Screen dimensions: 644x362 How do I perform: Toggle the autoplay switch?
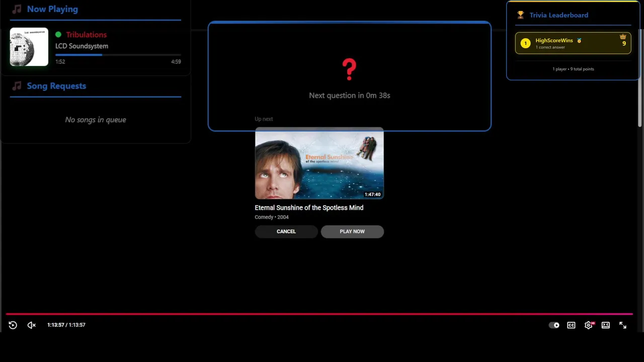[x=554, y=325]
